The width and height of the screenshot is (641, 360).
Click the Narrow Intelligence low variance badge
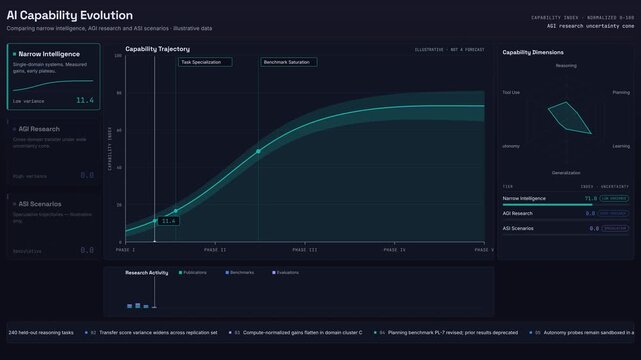pyautogui.click(x=614, y=198)
